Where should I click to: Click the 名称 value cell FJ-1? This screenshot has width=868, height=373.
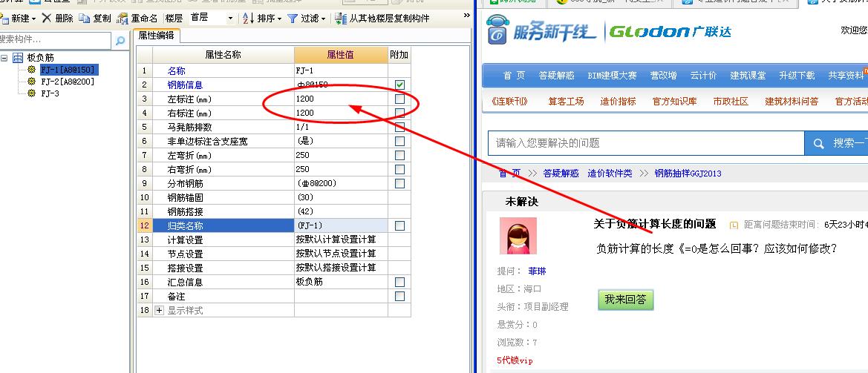[341, 70]
